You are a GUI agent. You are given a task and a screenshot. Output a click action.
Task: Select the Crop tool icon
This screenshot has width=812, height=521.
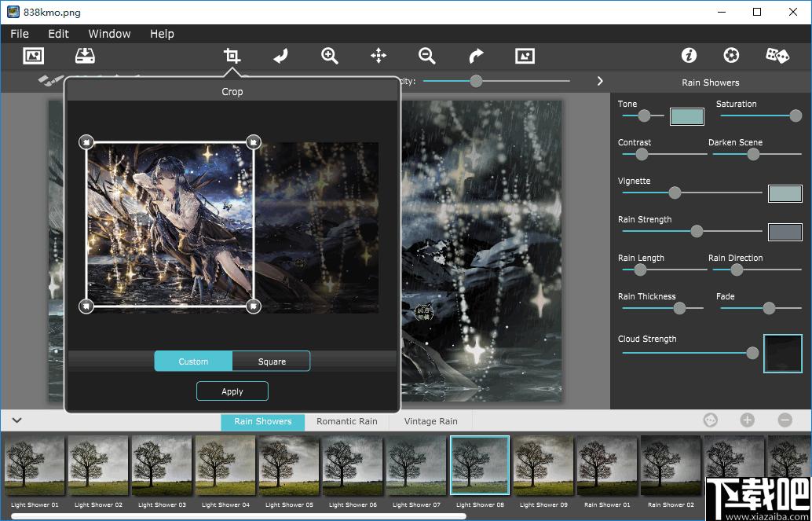tap(232, 56)
